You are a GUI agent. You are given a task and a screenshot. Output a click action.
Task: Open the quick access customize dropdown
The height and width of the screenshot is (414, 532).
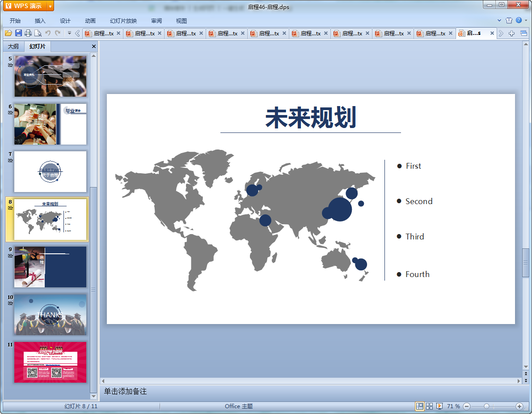click(69, 33)
